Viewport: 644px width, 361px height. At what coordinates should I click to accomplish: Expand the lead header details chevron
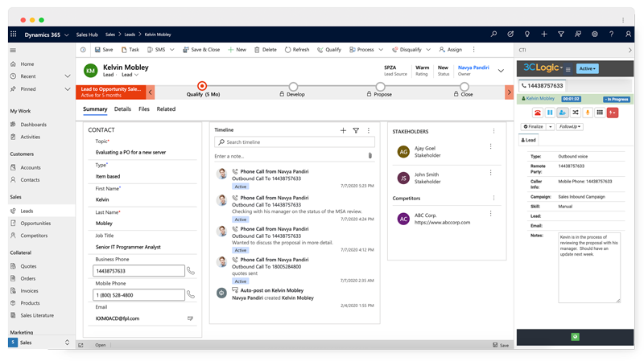click(501, 71)
